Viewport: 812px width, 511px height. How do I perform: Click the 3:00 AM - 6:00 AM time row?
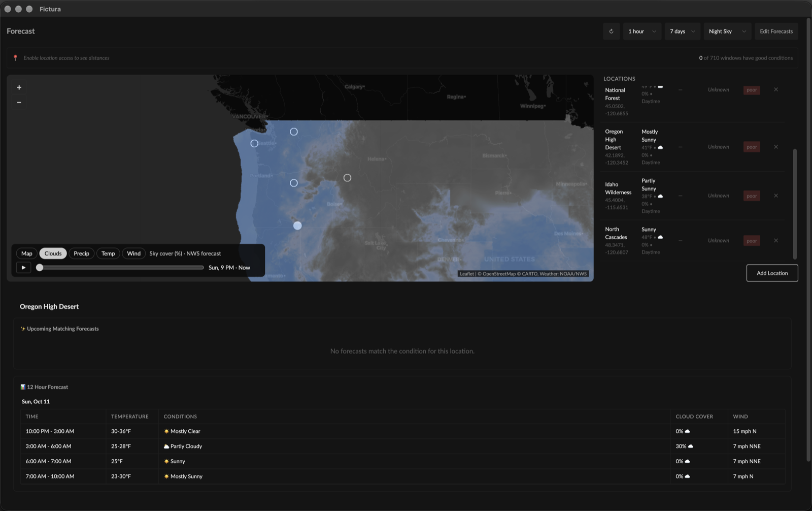click(x=402, y=446)
